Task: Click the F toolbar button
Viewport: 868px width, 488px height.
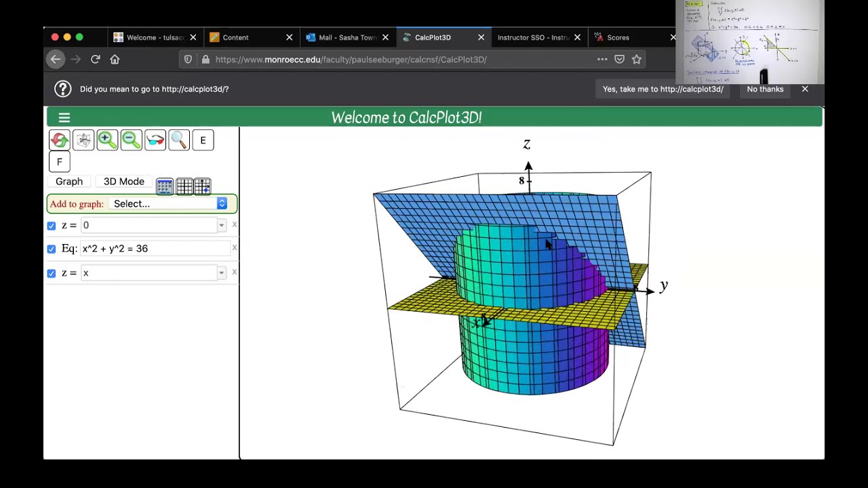Action: coord(60,162)
